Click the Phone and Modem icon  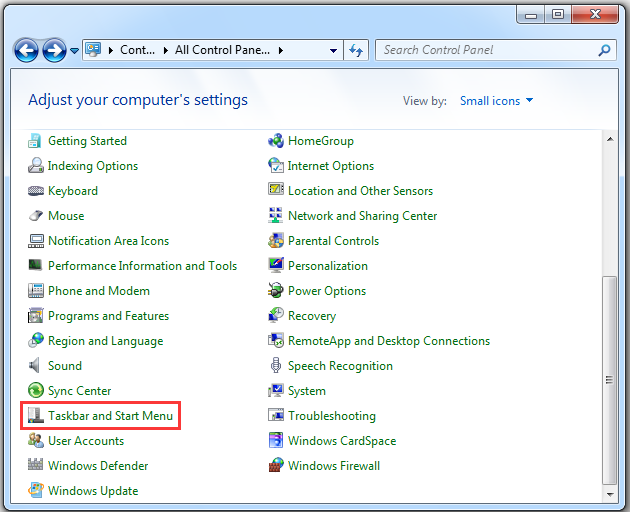coord(35,291)
